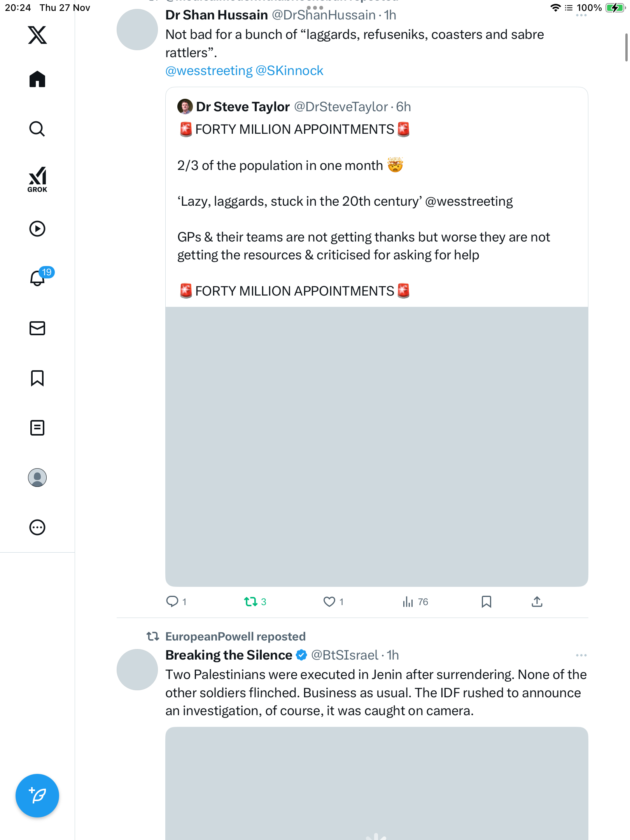630x840 pixels.
Task: Open the profile avatar in sidebar
Action: point(37,478)
